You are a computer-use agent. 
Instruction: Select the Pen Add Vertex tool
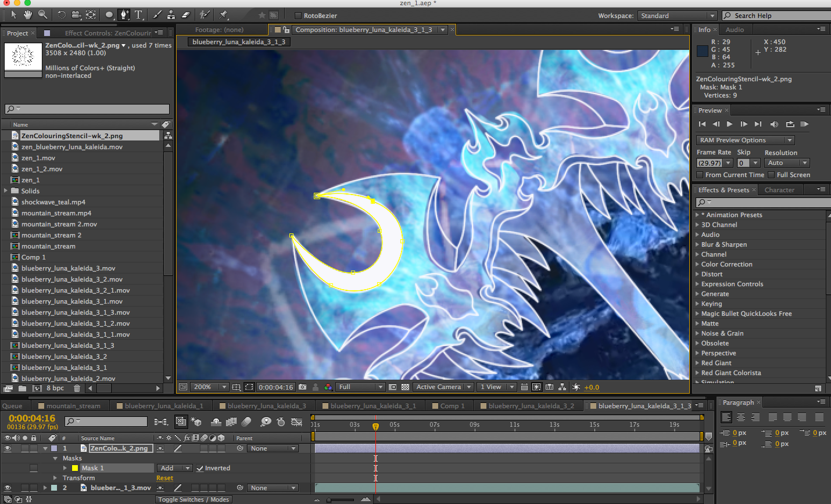[124, 15]
